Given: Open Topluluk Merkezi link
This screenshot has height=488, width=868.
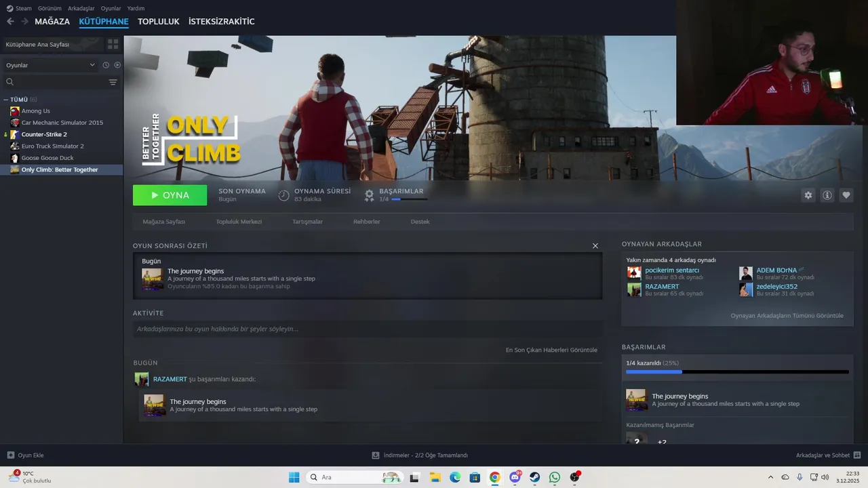Looking at the screenshot, I should [x=239, y=222].
